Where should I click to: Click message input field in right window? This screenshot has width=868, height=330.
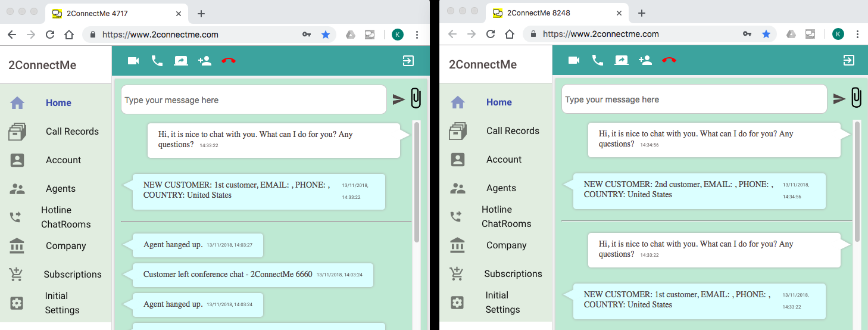click(x=695, y=99)
